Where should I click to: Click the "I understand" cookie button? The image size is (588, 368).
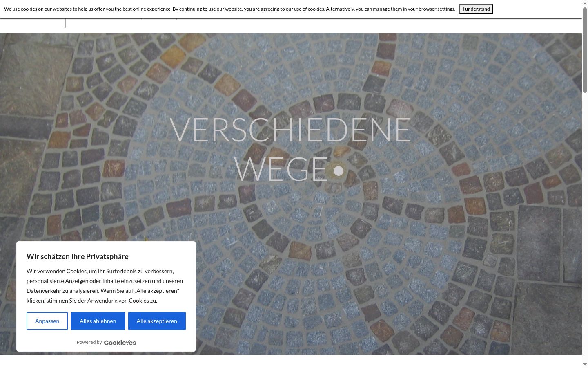pyautogui.click(x=476, y=9)
